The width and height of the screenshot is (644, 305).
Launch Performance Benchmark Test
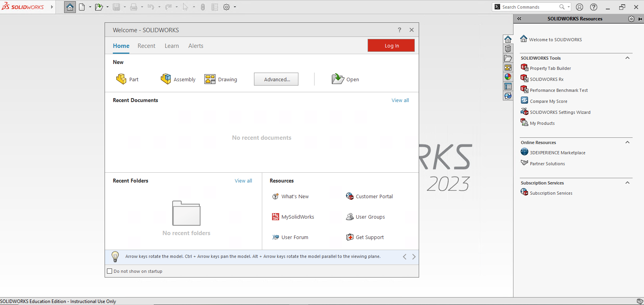554,90
